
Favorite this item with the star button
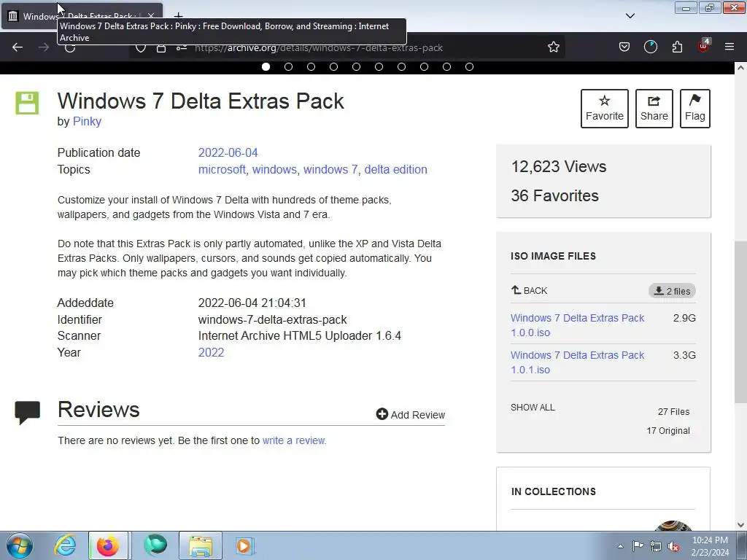click(605, 109)
